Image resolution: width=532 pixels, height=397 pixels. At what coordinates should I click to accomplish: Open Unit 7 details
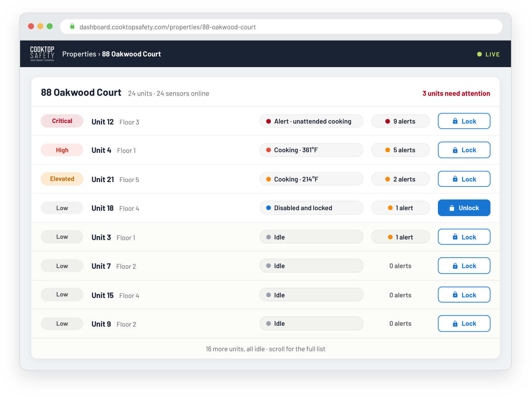101,266
